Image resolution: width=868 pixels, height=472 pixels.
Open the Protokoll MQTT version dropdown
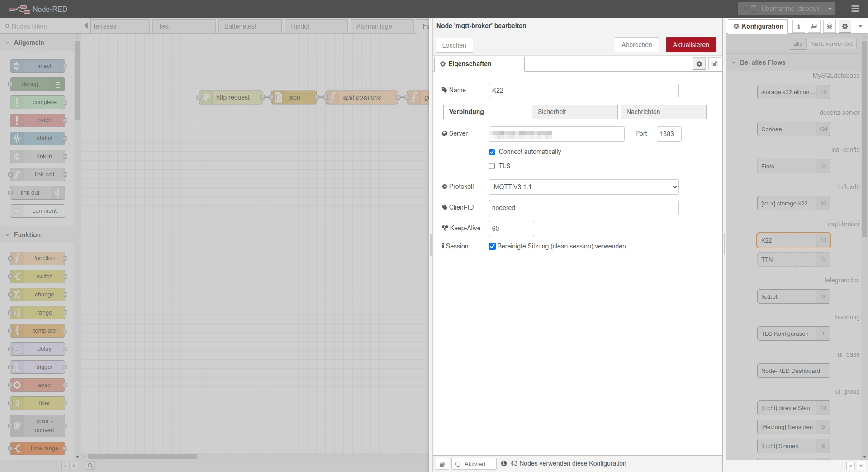(x=583, y=187)
